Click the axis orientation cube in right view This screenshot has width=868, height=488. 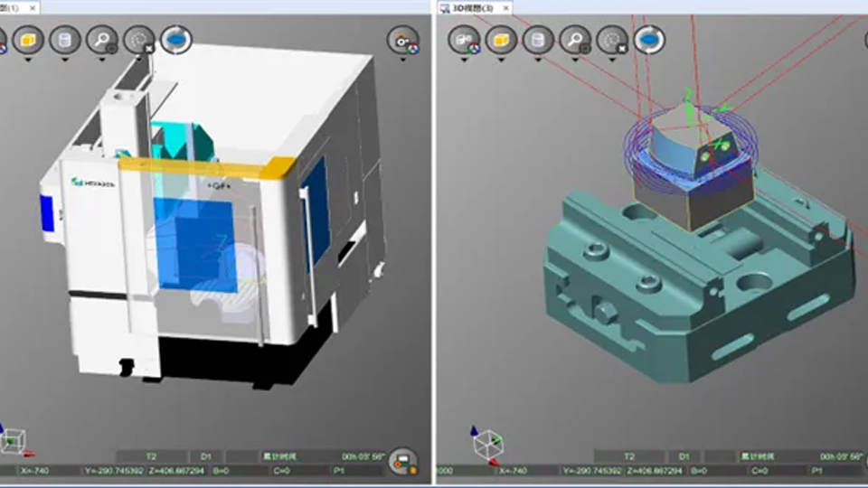[x=488, y=443]
